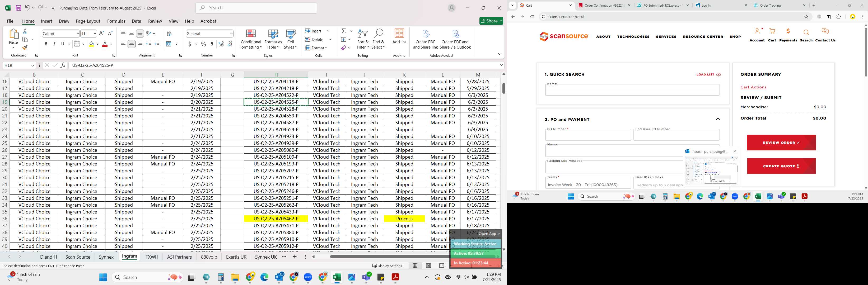Click the Percent Style icon
This screenshot has height=285, width=868.
(203, 44)
